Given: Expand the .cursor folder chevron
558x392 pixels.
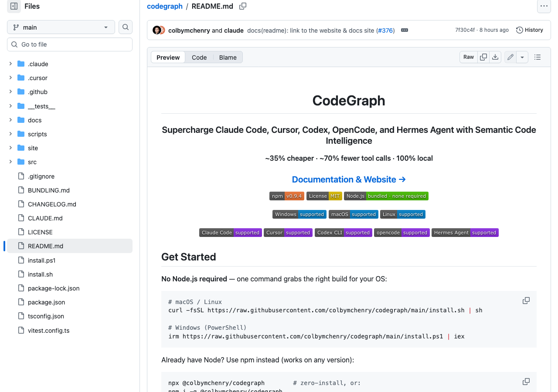Looking at the screenshot, I should [x=10, y=78].
